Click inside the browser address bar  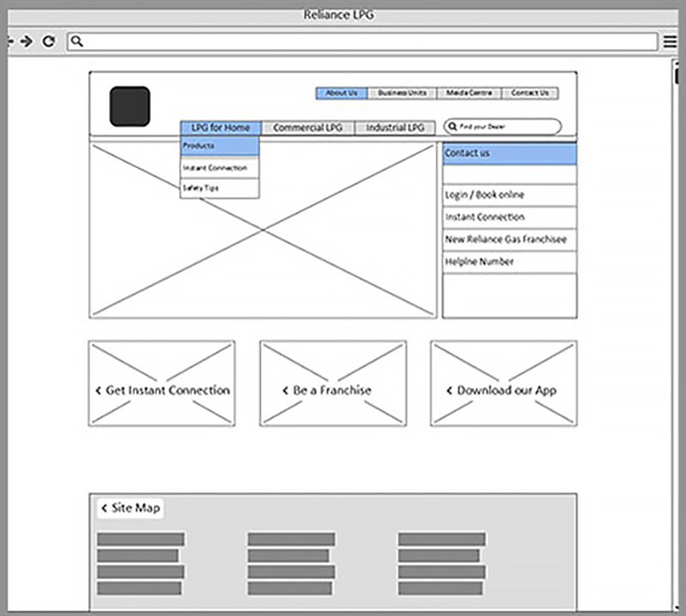(369, 41)
